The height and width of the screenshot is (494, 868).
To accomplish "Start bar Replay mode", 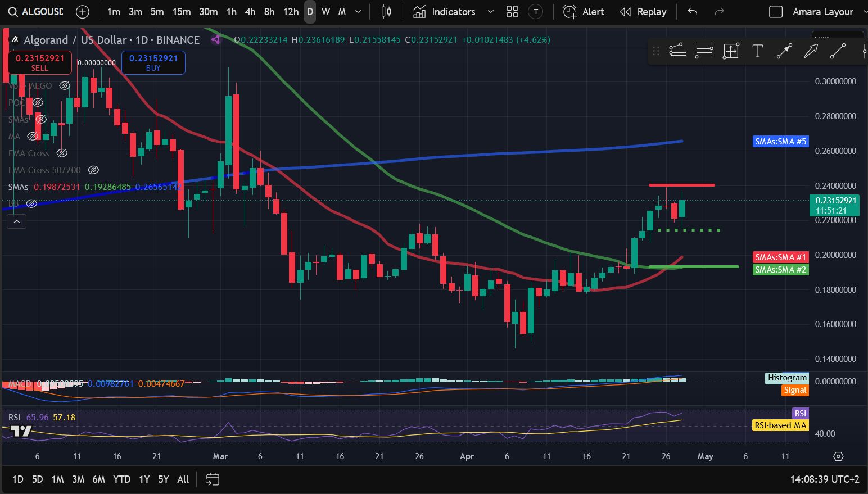I will click(x=643, y=12).
